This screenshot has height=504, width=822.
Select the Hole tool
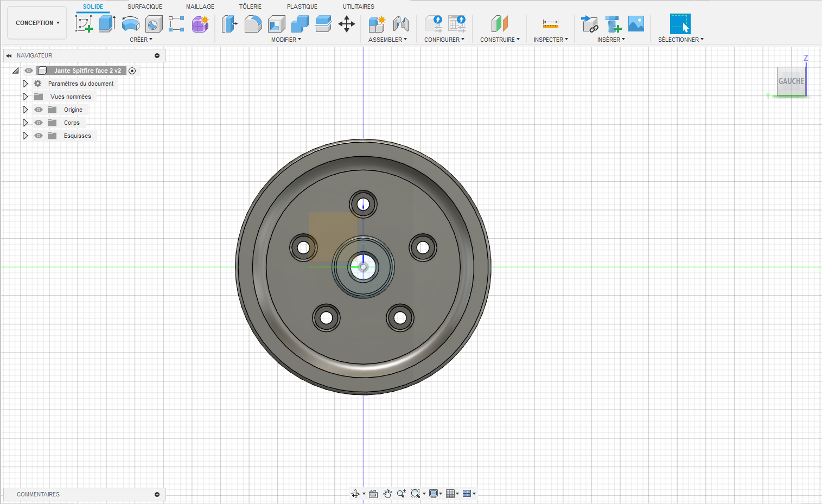(x=154, y=24)
